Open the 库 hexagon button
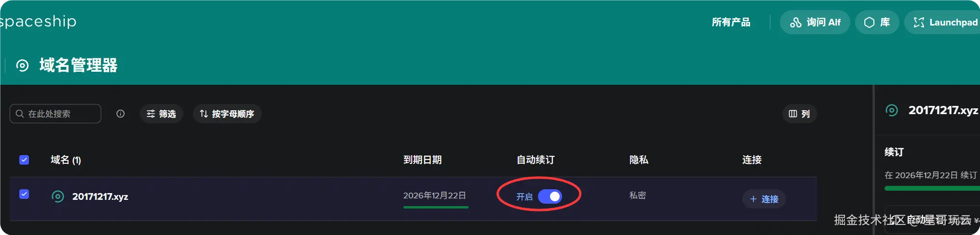980x235 pixels. tap(877, 22)
